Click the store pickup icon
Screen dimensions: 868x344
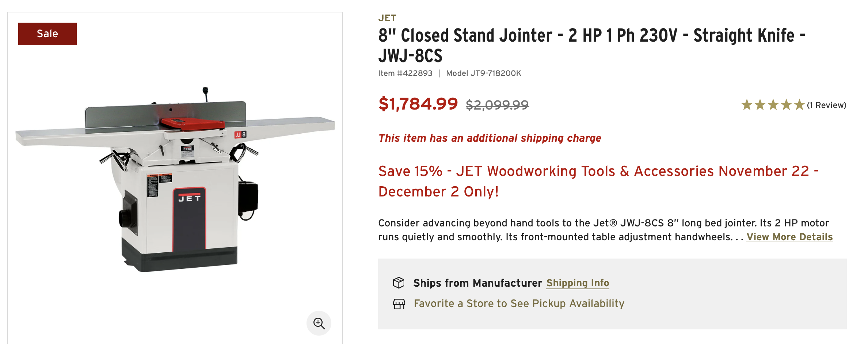tap(399, 303)
